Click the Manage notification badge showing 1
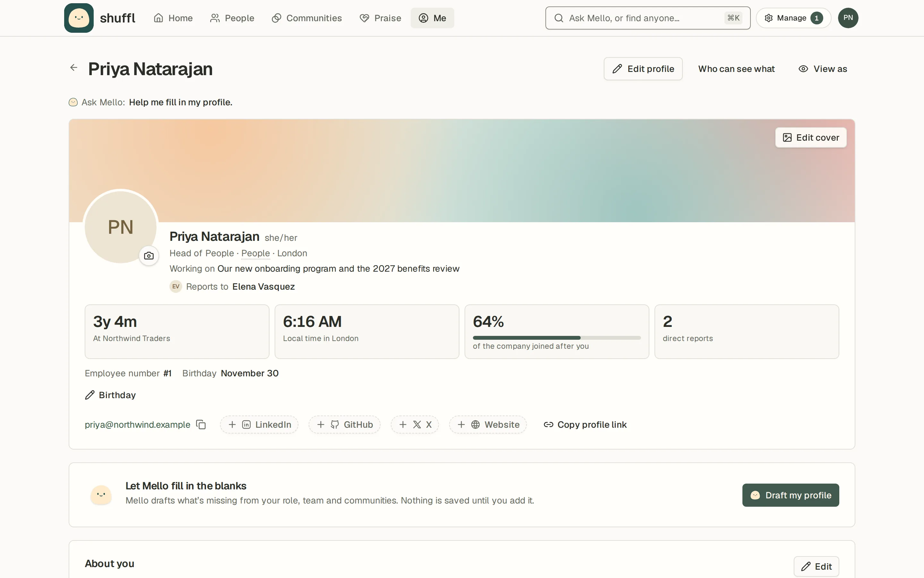The width and height of the screenshot is (924, 578). [x=817, y=18]
